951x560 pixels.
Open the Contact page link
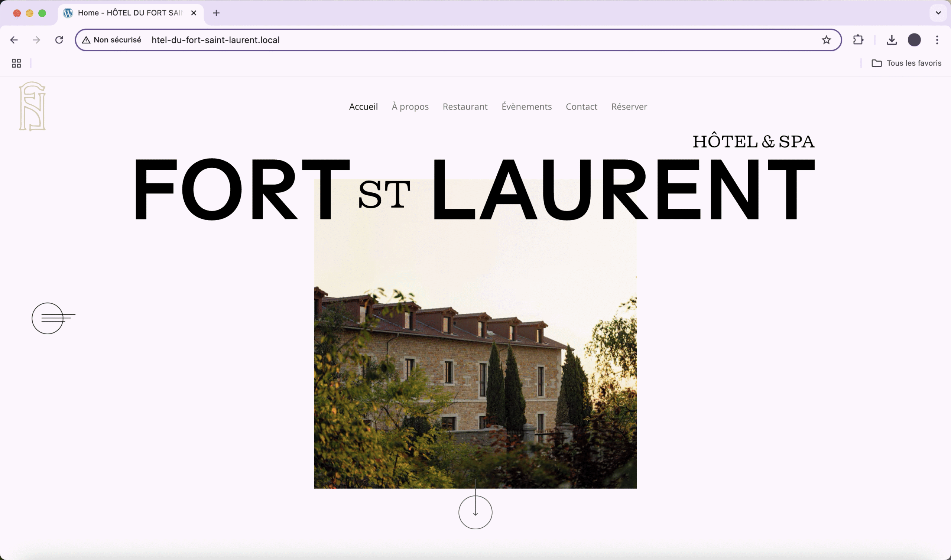[581, 107]
